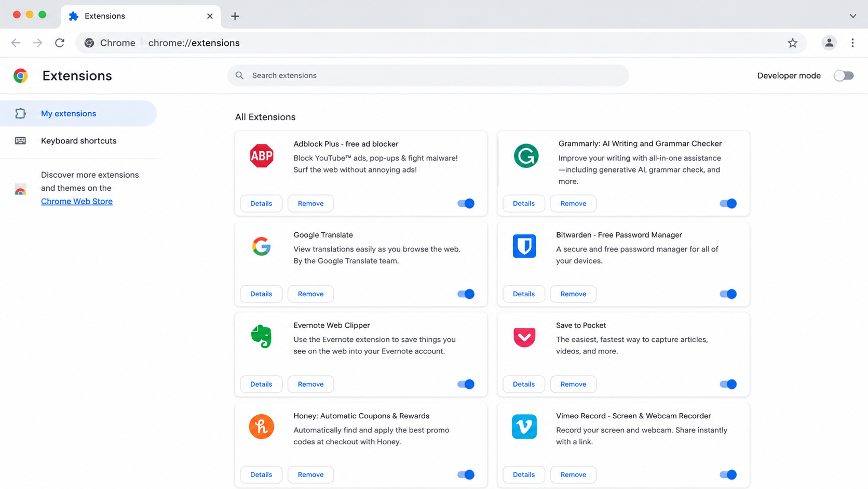Click the Chrome site info icon in address bar
The image size is (868, 489).
tap(89, 43)
